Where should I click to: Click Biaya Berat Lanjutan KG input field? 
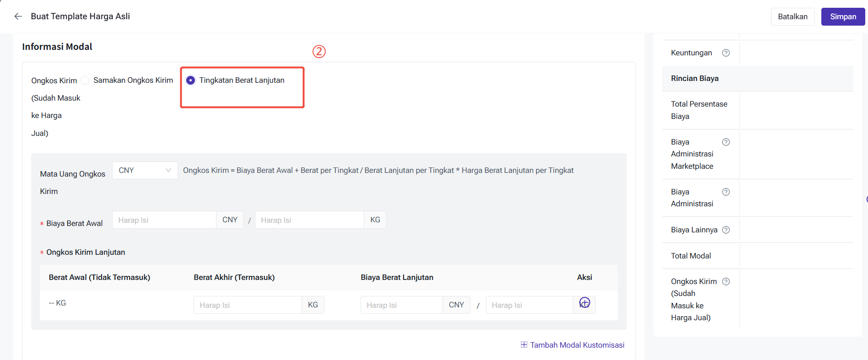(x=529, y=305)
